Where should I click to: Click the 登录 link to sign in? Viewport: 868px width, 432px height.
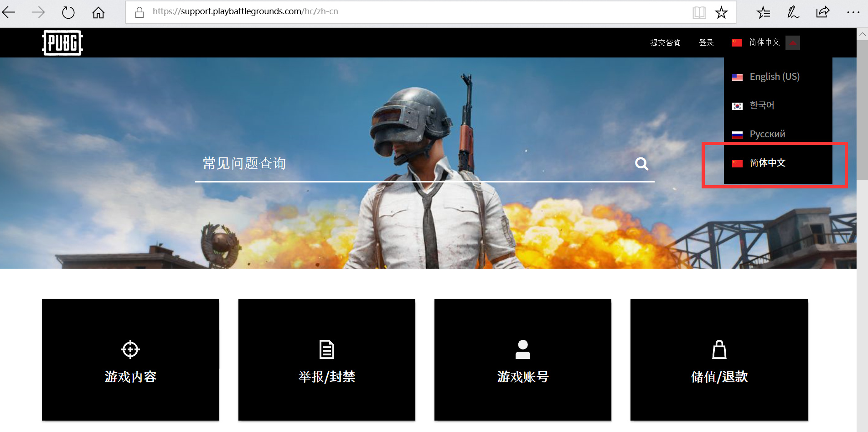(706, 42)
